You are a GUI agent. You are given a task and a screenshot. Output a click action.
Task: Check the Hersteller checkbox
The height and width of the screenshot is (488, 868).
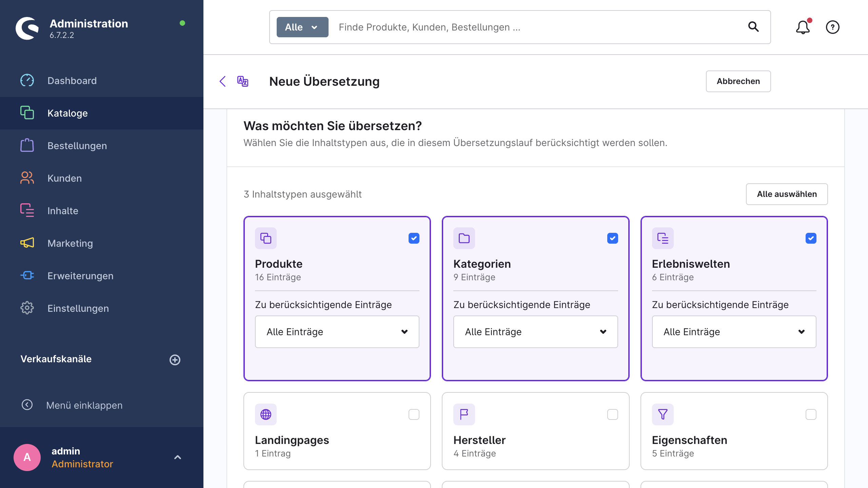(x=613, y=414)
